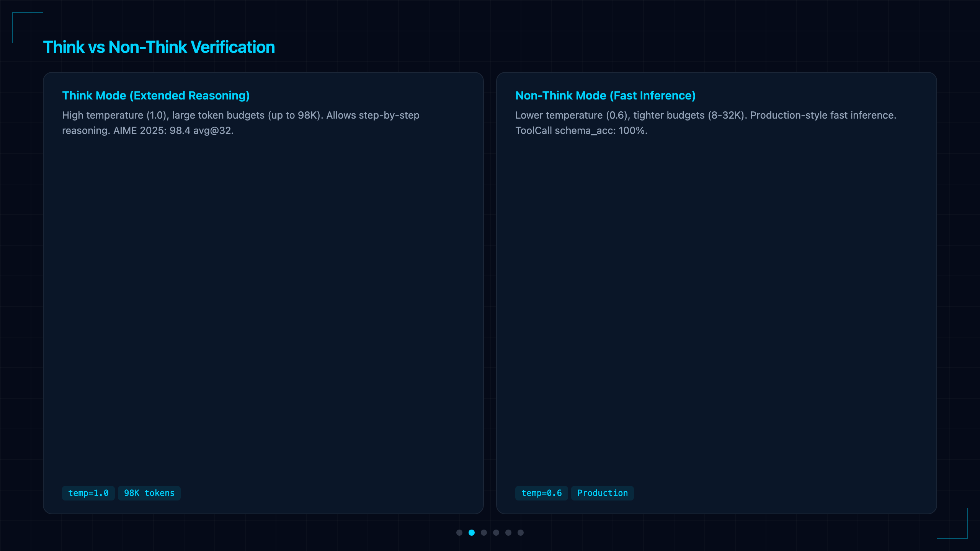Click the temp=0.6 tag
This screenshot has width=980, height=551.
(542, 493)
